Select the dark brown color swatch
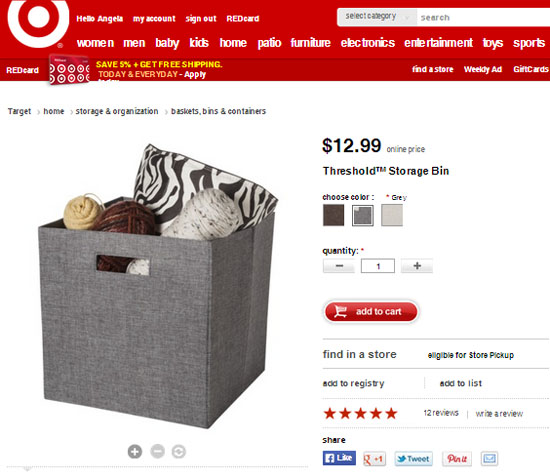Image resolution: width=550 pixels, height=473 pixels. 333,215
